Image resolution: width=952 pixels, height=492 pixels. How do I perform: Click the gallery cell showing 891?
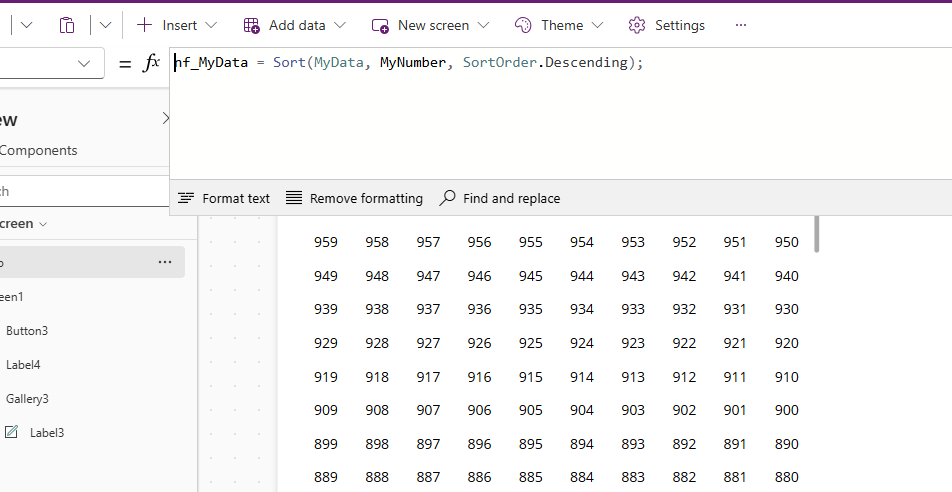735,445
